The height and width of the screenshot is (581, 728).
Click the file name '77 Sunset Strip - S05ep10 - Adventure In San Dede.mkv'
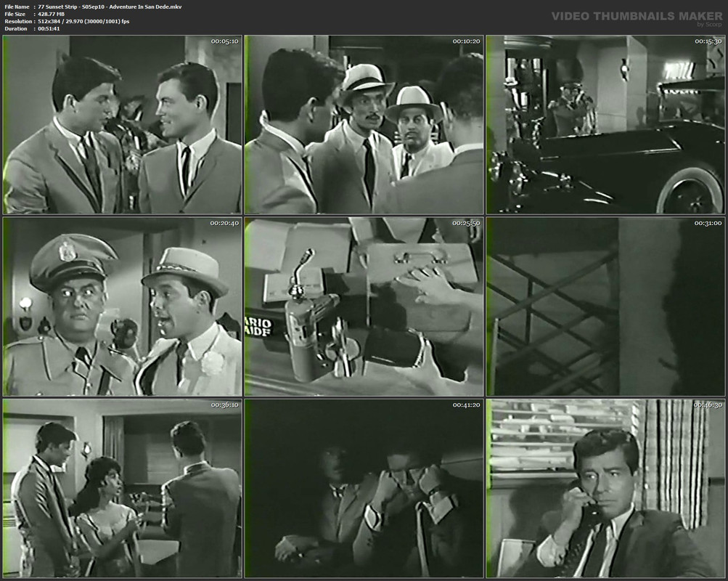(110, 7)
